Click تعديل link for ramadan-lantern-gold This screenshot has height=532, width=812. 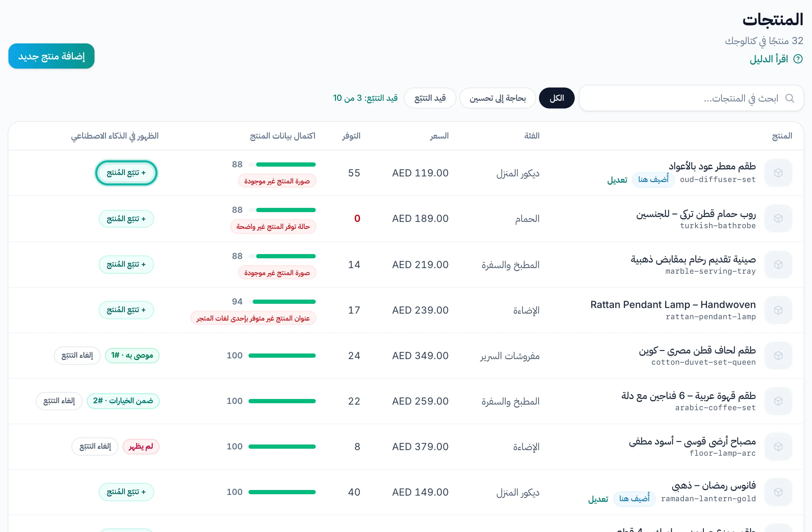(598, 499)
